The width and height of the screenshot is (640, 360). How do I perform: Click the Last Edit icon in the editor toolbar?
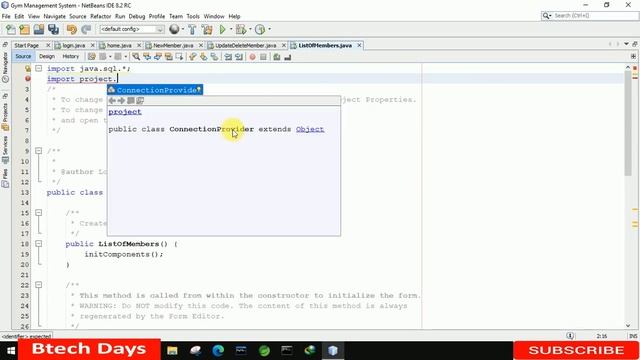pyautogui.click(x=92, y=57)
